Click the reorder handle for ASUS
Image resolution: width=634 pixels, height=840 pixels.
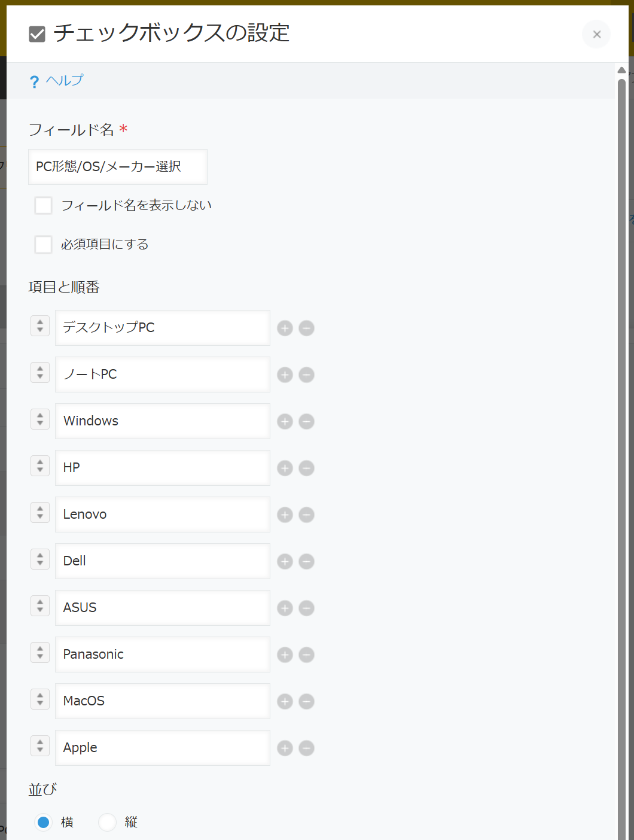click(x=40, y=606)
